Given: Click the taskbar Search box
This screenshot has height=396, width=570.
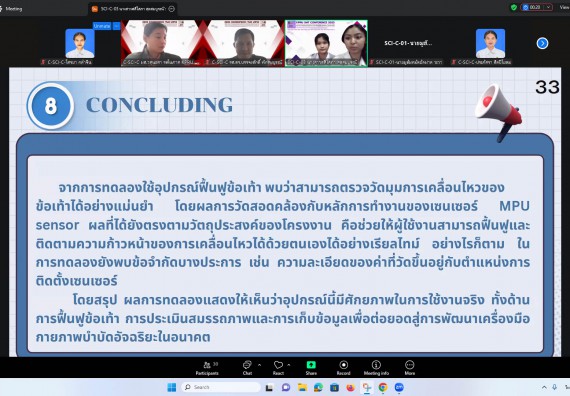Looking at the screenshot, I should click(221, 387).
